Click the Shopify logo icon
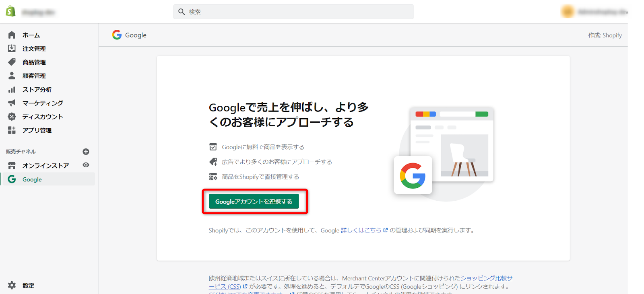Screen dimensions: 644x294 click(11, 11)
